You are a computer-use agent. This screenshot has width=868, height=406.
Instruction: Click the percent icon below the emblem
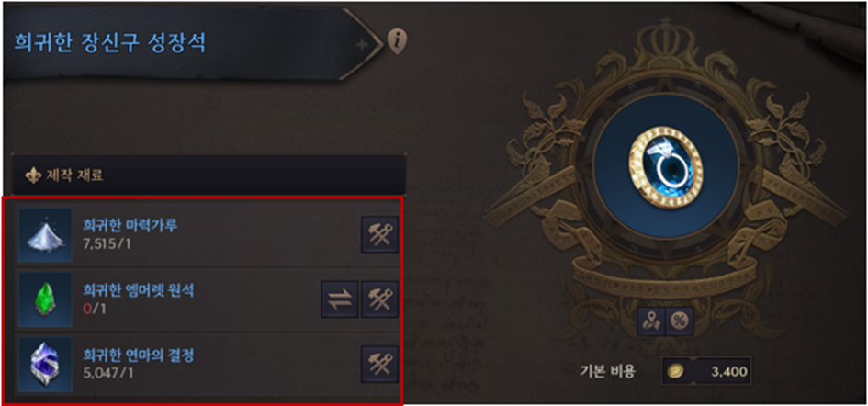679,321
